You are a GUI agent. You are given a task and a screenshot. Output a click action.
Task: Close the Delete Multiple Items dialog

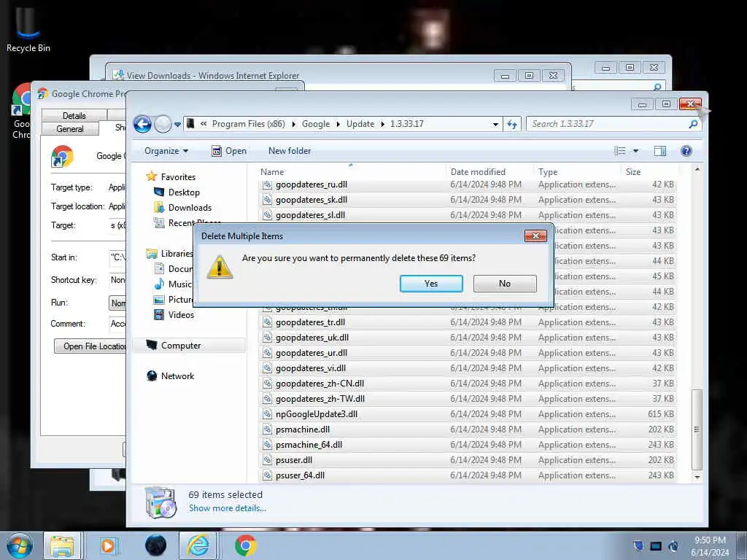coord(535,236)
